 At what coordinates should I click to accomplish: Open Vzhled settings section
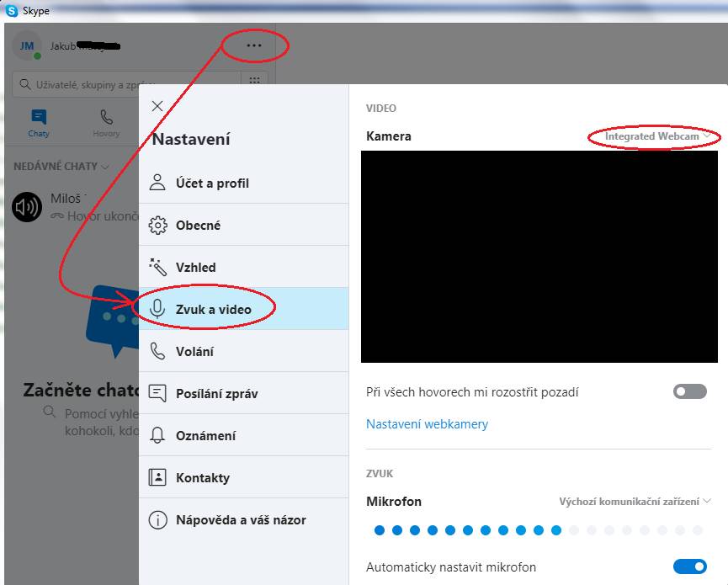[x=244, y=268]
